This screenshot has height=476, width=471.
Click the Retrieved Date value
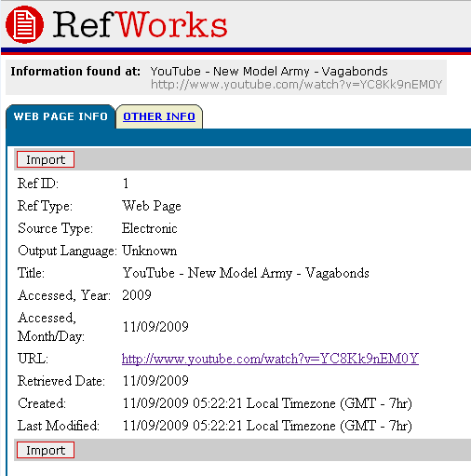tap(155, 381)
